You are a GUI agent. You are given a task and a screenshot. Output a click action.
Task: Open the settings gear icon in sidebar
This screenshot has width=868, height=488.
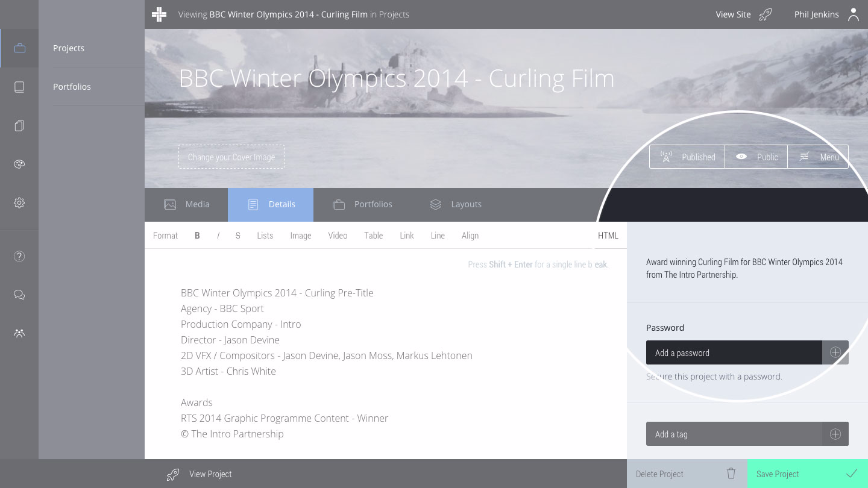click(19, 203)
